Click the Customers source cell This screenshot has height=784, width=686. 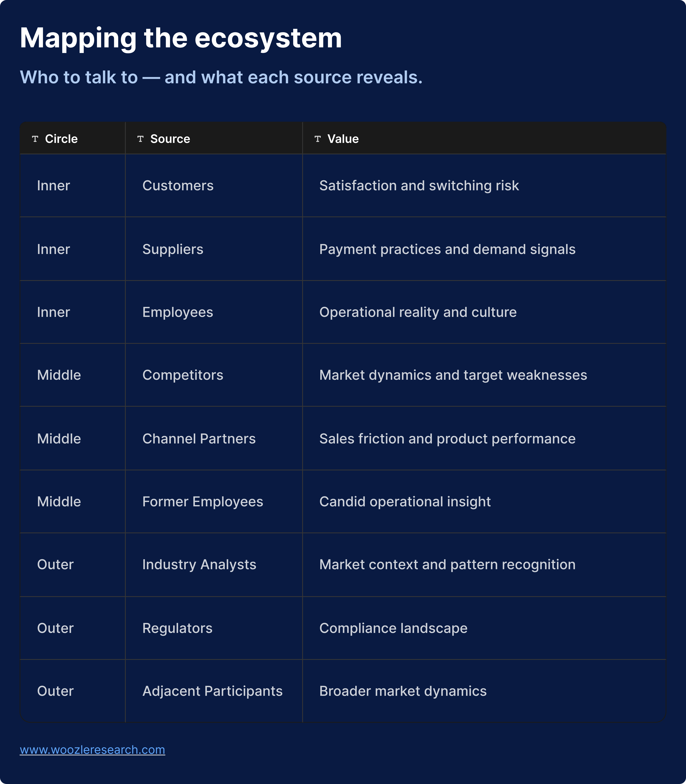[178, 186]
